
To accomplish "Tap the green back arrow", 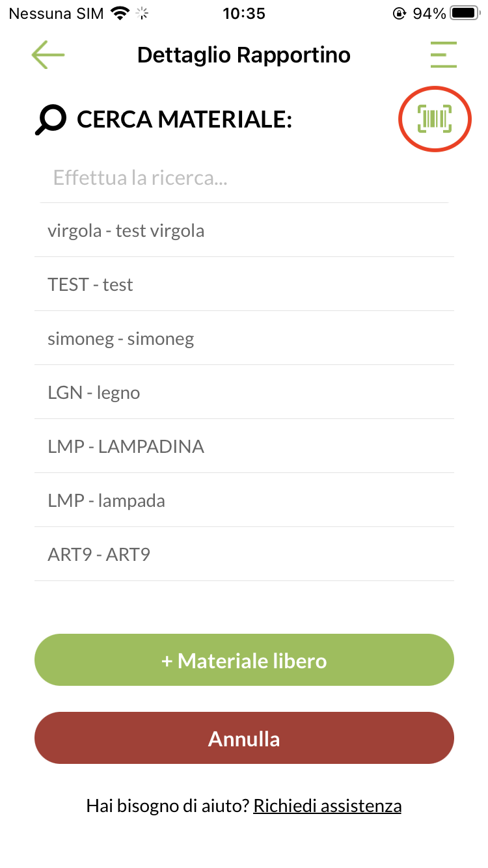I will tap(48, 55).
